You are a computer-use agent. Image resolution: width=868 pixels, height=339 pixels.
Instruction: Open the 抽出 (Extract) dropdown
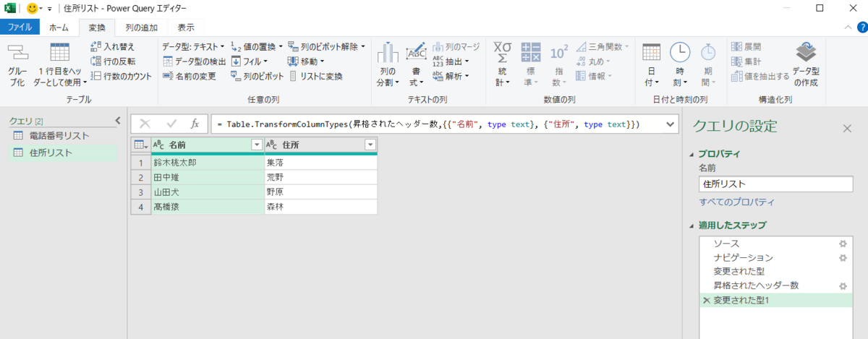point(451,61)
